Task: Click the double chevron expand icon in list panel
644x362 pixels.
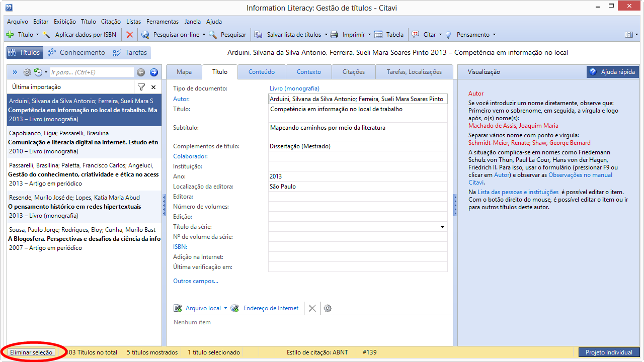Action: (x=15, y=72)
